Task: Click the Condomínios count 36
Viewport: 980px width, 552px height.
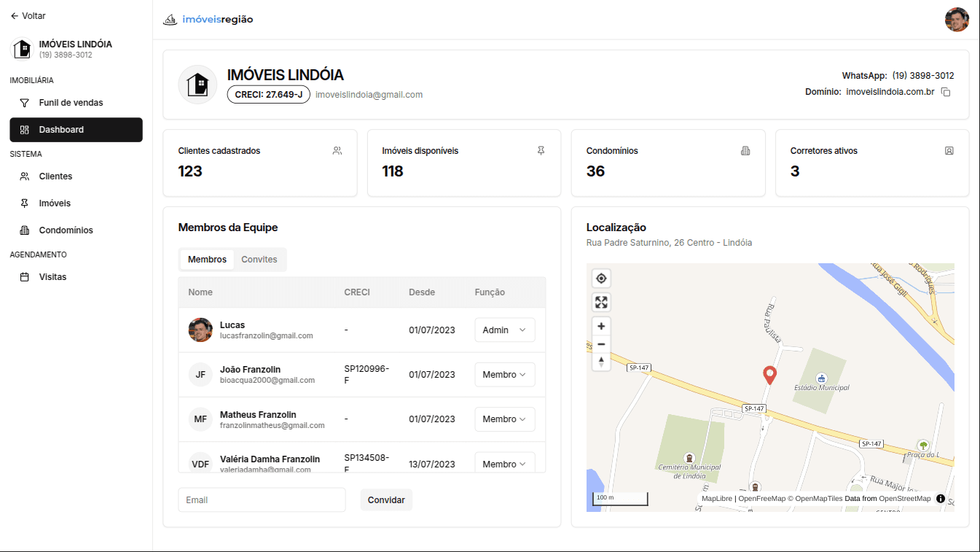Action: click(596, 171)
